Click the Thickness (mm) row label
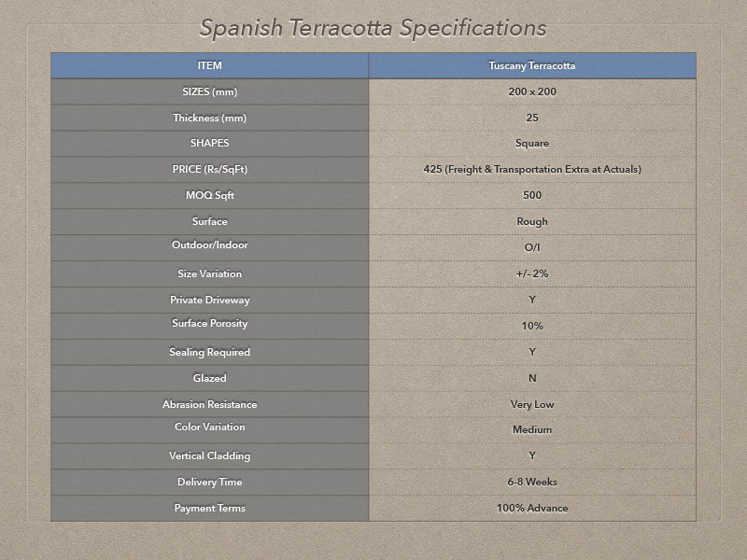The image size is (747, 560). click(x=209, y=118)
